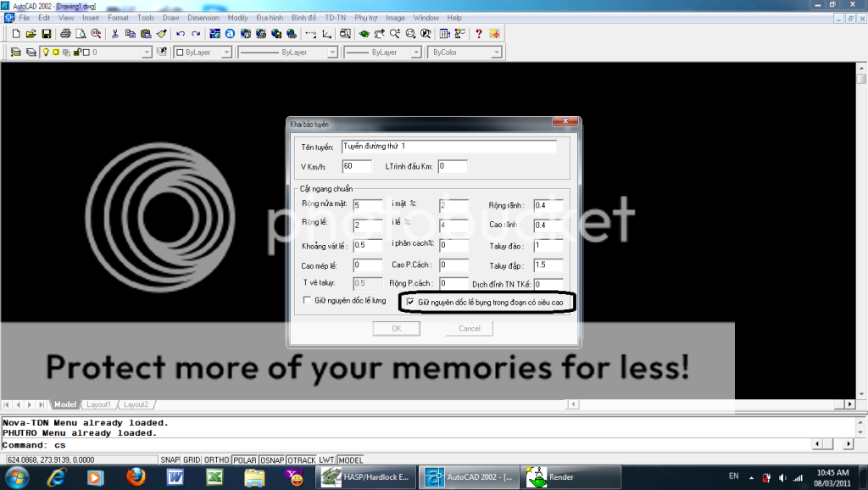Open the Dimension menu
This screenshot has height=490, width=868.
[x=203, y=18]
